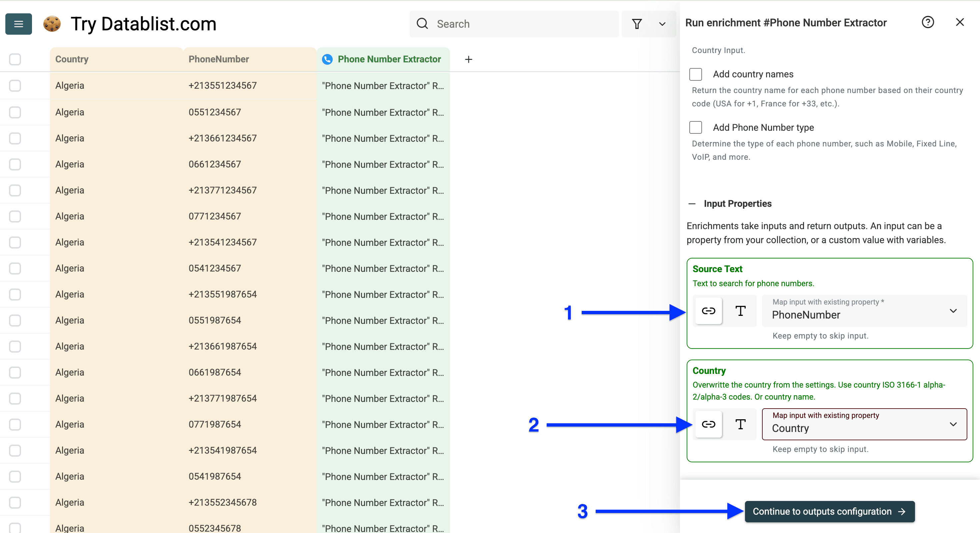Viewport: 980px width, 533px height.
Task: Enable the Add Phone Number type checkbox
Action: point(695,127)
